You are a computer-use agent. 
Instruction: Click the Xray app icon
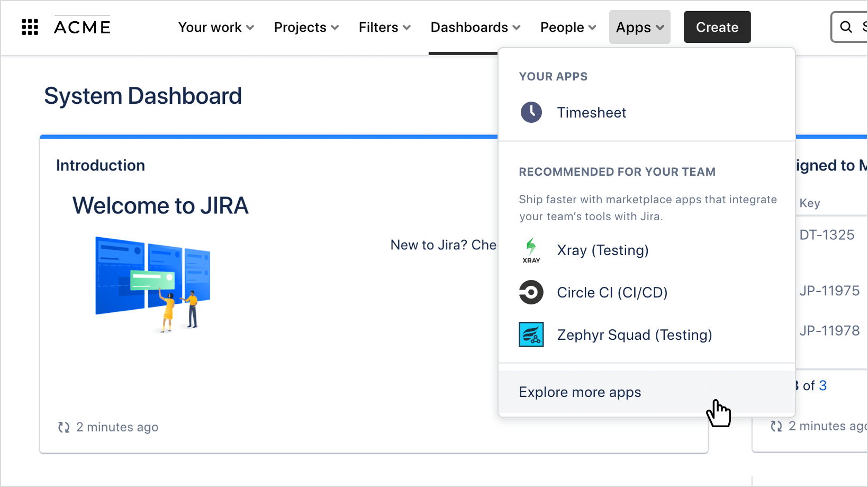coord(531,250)
